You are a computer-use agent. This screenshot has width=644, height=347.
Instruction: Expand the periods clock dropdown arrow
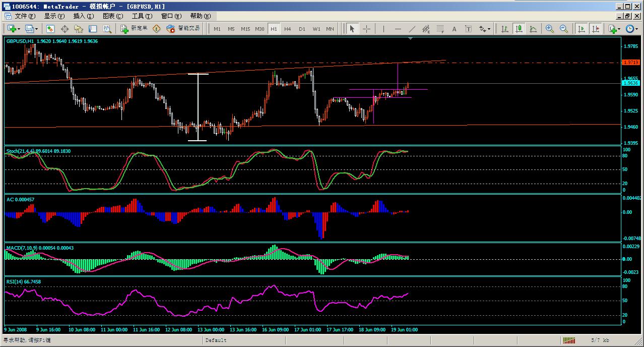(637, 29)
